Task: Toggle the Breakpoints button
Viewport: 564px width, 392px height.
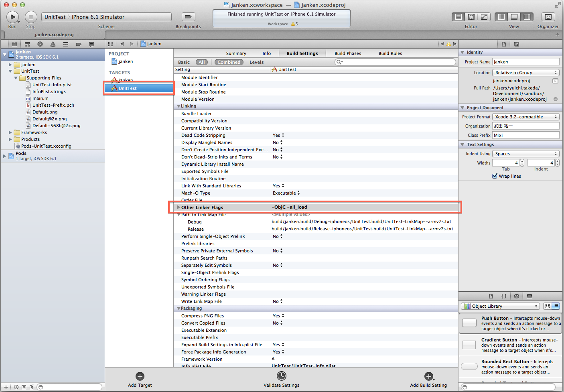Action: pyautogui.click(x=188, y=17)
